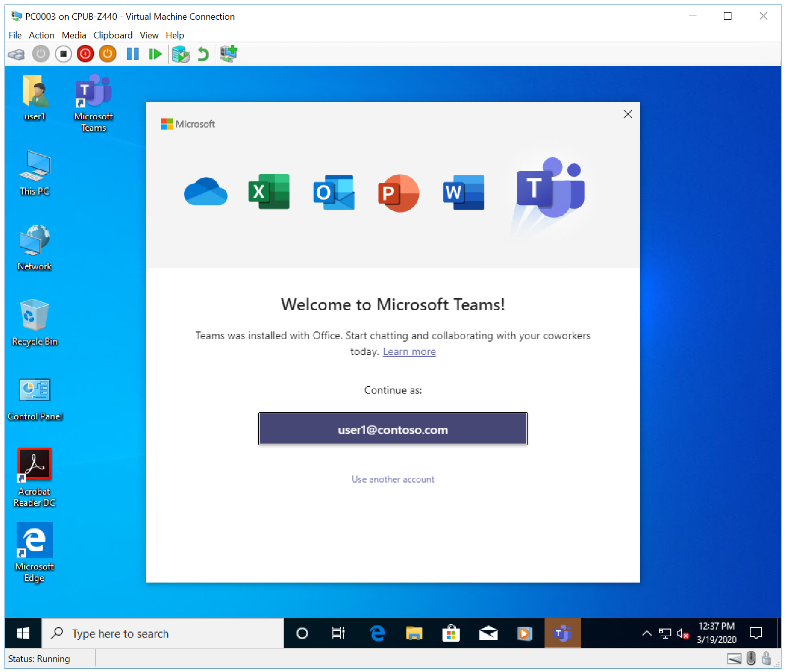Open the Action menu

41,35
